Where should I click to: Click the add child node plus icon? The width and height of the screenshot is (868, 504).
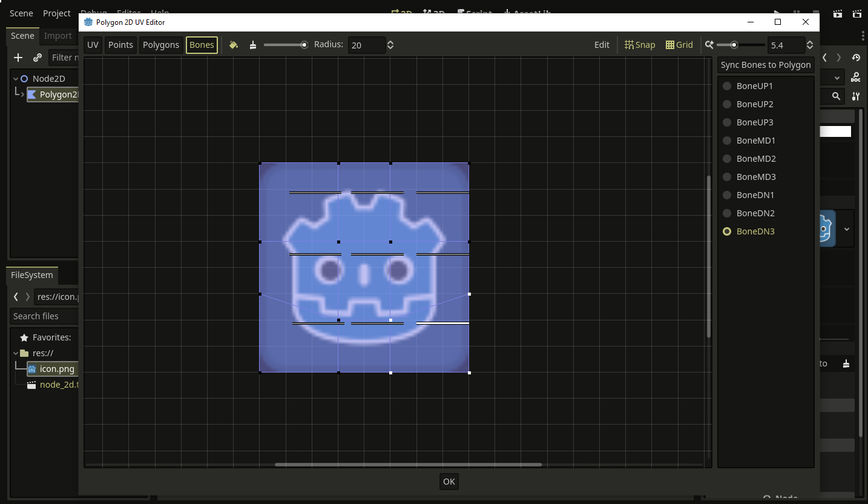coord(18,58)
